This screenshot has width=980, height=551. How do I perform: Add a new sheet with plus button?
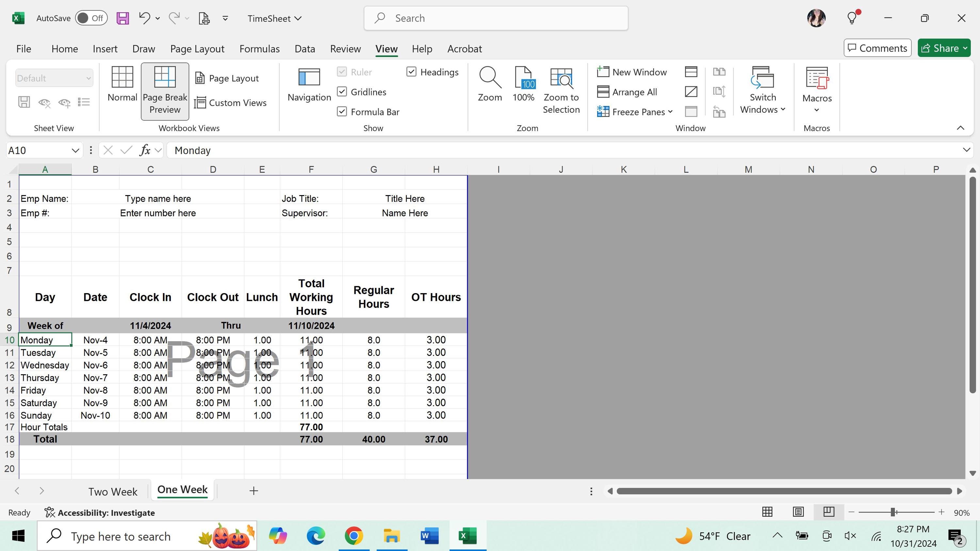[253, 491]
